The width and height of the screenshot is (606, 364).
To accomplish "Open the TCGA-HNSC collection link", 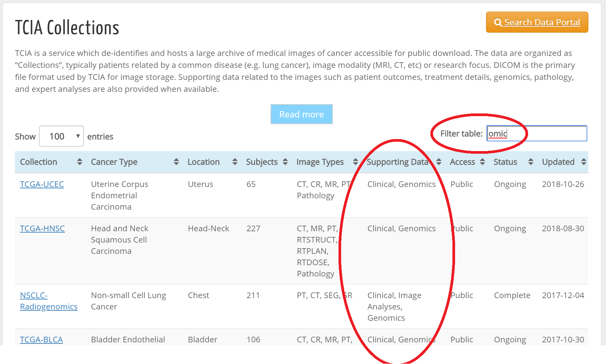I will point(42,229).
